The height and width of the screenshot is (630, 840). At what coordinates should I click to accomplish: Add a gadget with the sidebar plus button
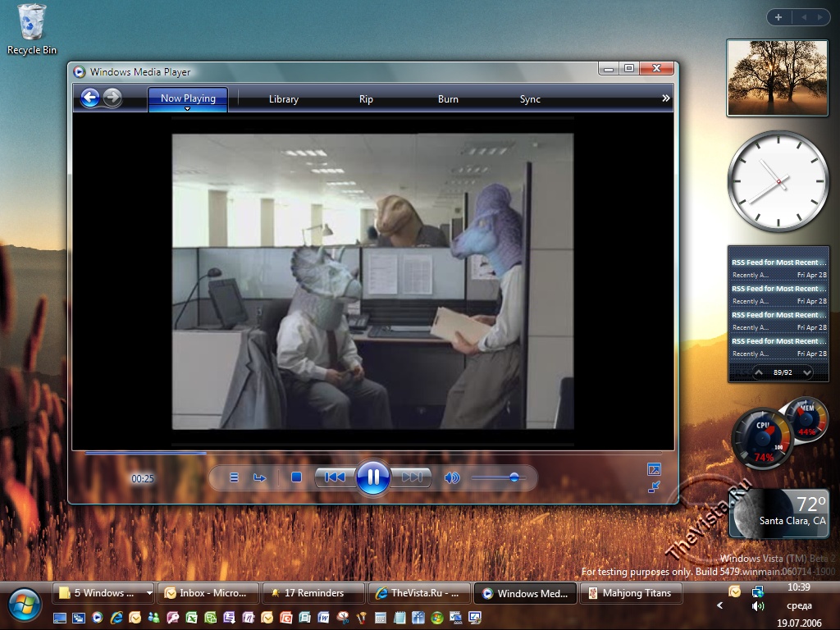[778, 17]
